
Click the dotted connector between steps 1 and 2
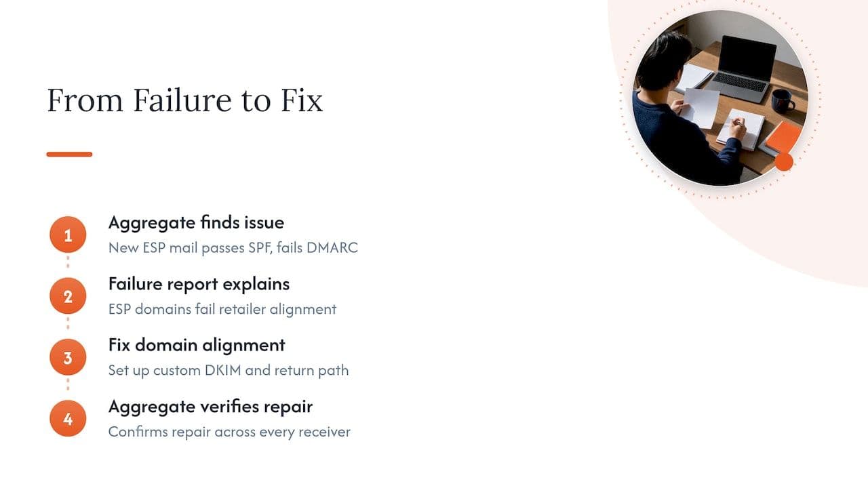click(68, 262)
